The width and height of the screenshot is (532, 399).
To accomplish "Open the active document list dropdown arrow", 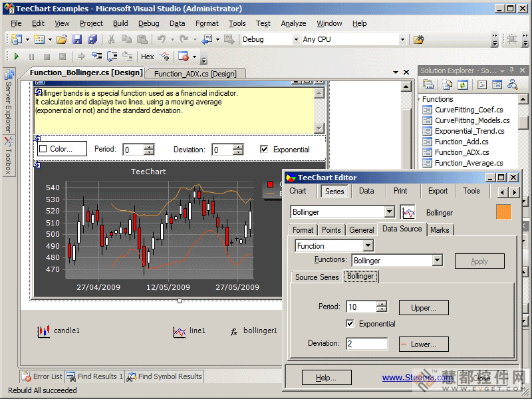I will [x=395, y=72].
